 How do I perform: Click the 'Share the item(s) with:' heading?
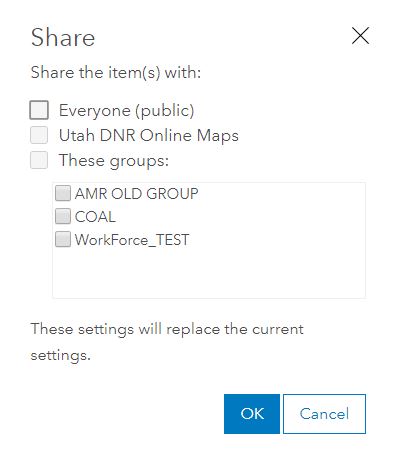point(116,72)
